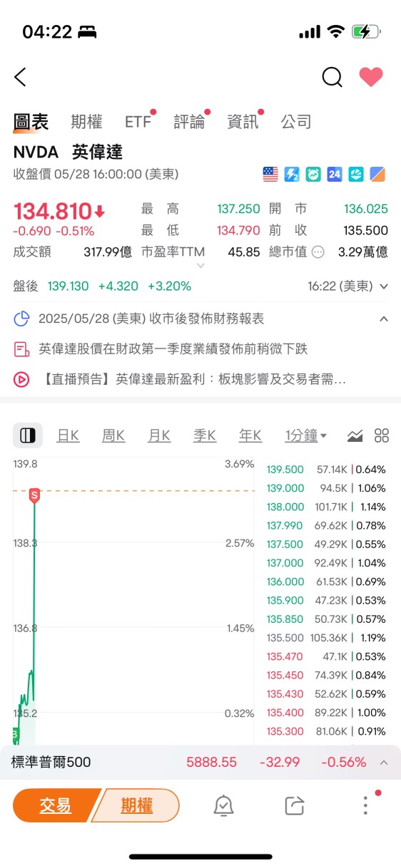The image size is (401, 868).
Task: Tap the news document icon
Action: 22,349
